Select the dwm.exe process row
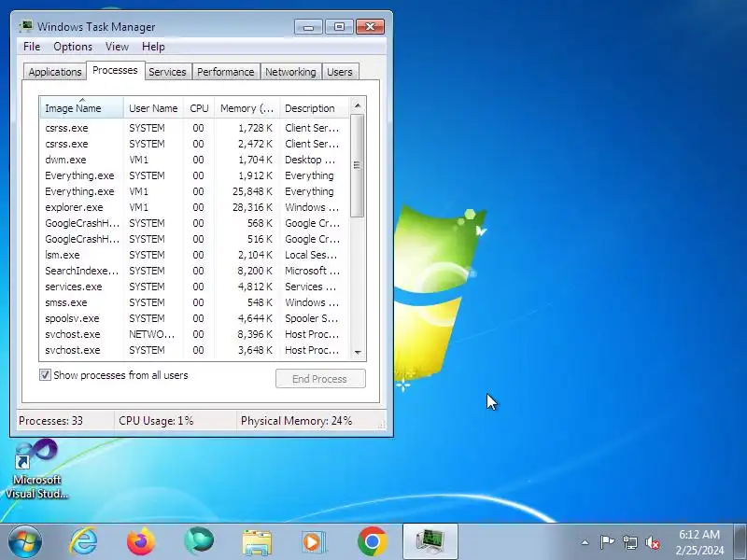Screen dimensions: 747x560 tap(194, 160)
